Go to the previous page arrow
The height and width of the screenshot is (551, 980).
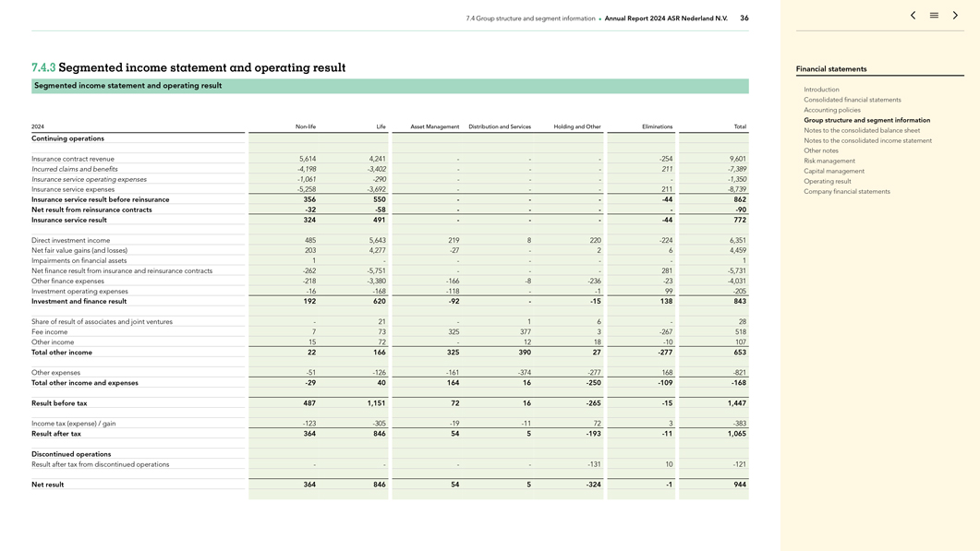913,15
